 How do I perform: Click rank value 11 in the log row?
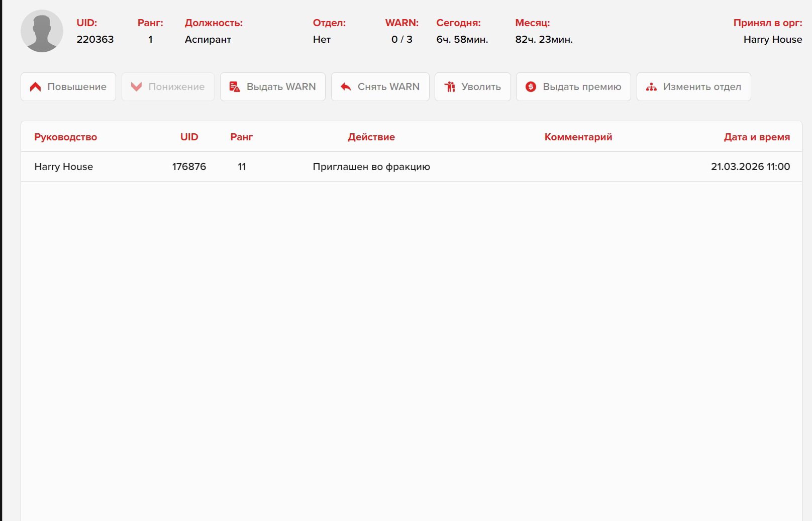point(242,166)
